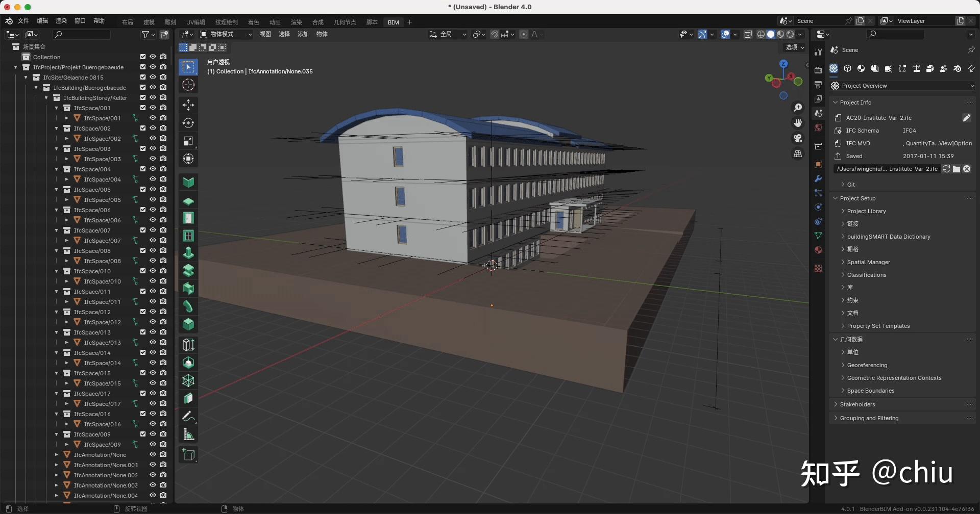Viewport: 980px width, 514px height.
Task: Open the 添加 menu in viewport header
Action: tap(303, 34)
